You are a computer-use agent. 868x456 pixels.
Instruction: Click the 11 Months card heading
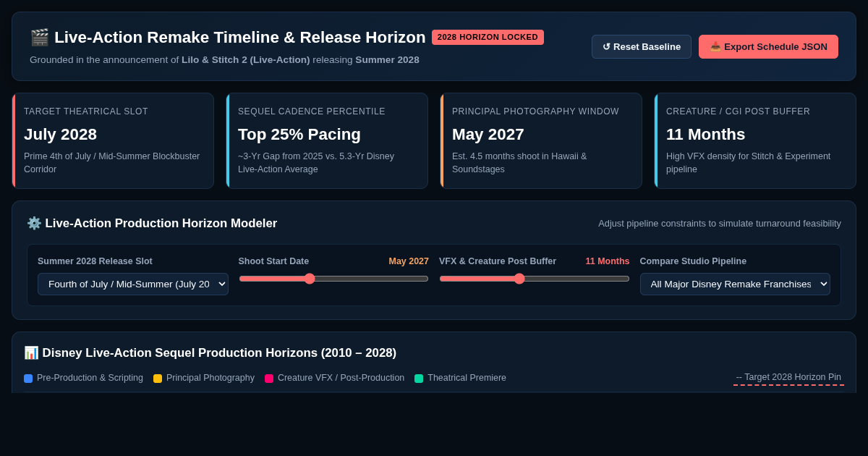705,134
